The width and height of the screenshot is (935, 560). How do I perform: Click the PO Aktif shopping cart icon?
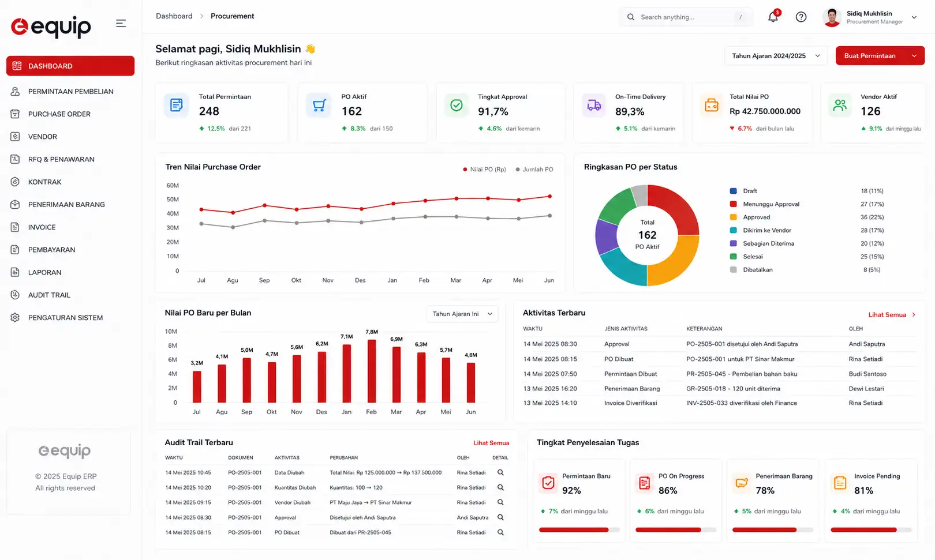tap(319, 106)
